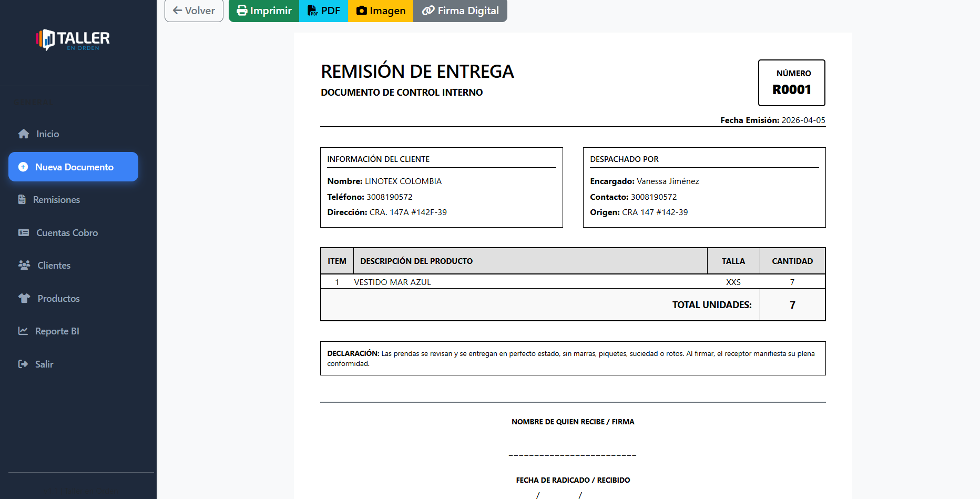Open the Remisiones menu item
980x499 pixels.
click(x=56, y=200)
